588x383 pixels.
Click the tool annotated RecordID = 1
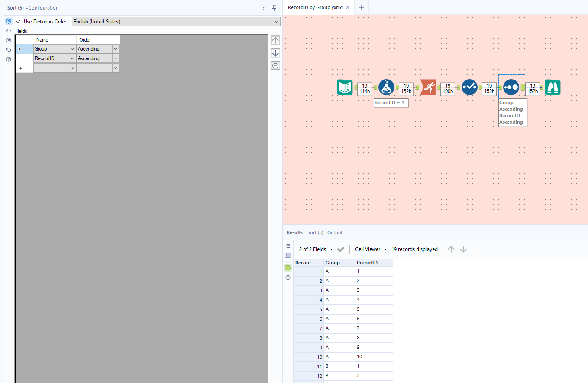(387, 87)
